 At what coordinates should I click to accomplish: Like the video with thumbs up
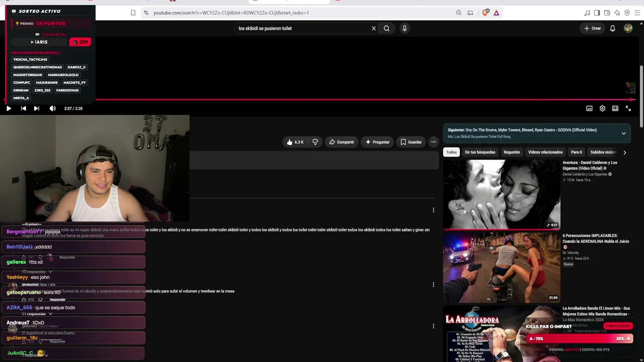[295, 142]
